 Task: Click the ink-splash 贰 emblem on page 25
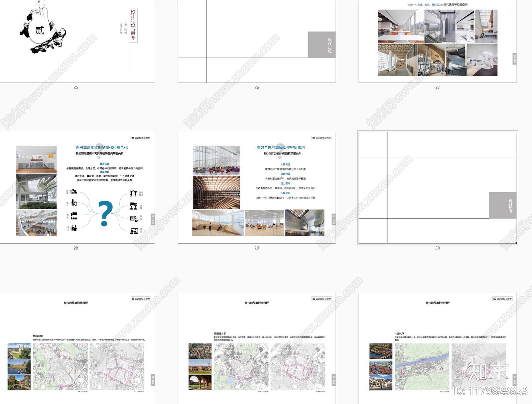pos(43,27)
